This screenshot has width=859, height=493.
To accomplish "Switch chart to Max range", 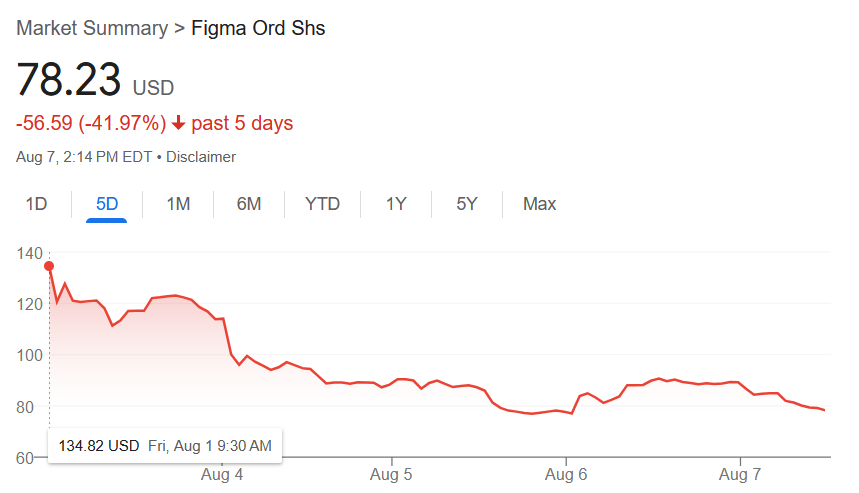I will pyautogui.click(x=539, y=204).
